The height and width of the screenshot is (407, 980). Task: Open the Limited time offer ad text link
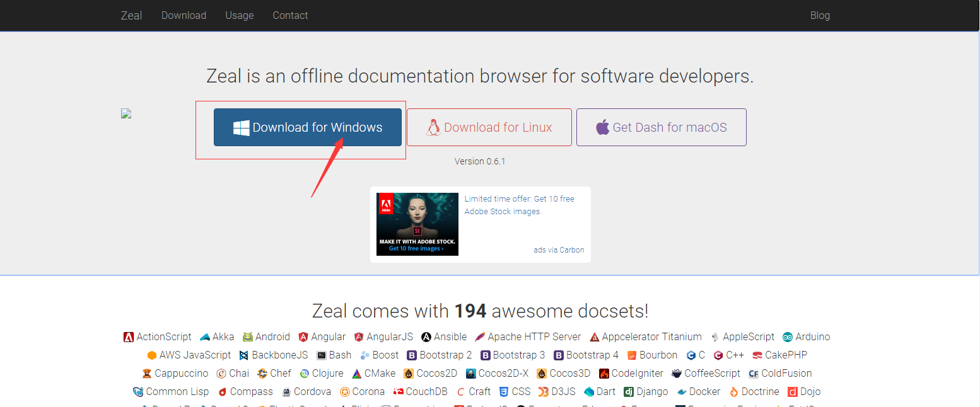point(520,205)
